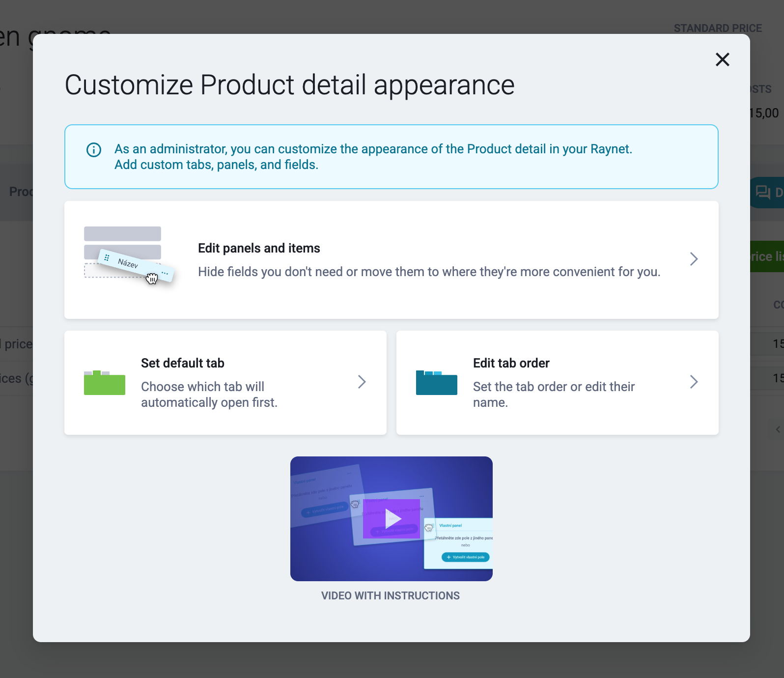Click the discussion chat icon behind the dialog
This screenshot has height=678, width=784.
(x=763, y=192)
